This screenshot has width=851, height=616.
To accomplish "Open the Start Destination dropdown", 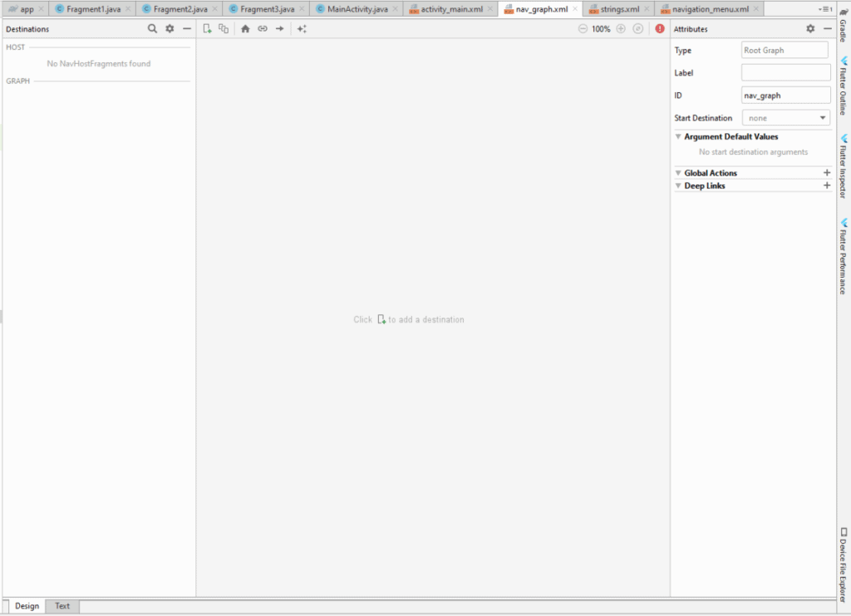I will (785, 118).
